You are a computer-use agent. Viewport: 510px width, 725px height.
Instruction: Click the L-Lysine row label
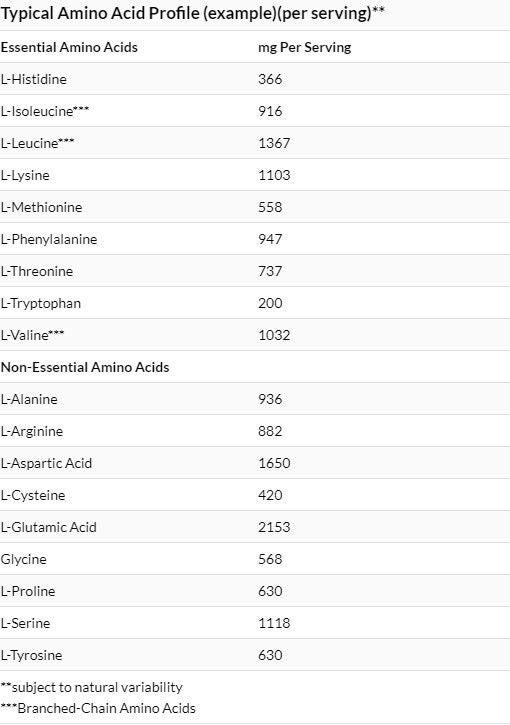(25, 175)
